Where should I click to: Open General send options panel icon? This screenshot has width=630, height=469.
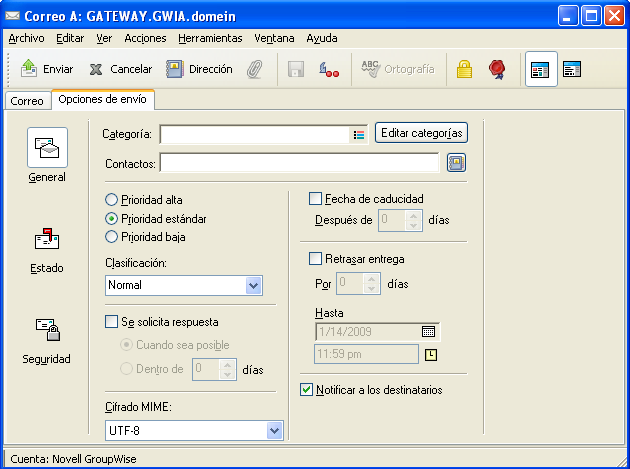pyautogui.click(x=47, y=147)
